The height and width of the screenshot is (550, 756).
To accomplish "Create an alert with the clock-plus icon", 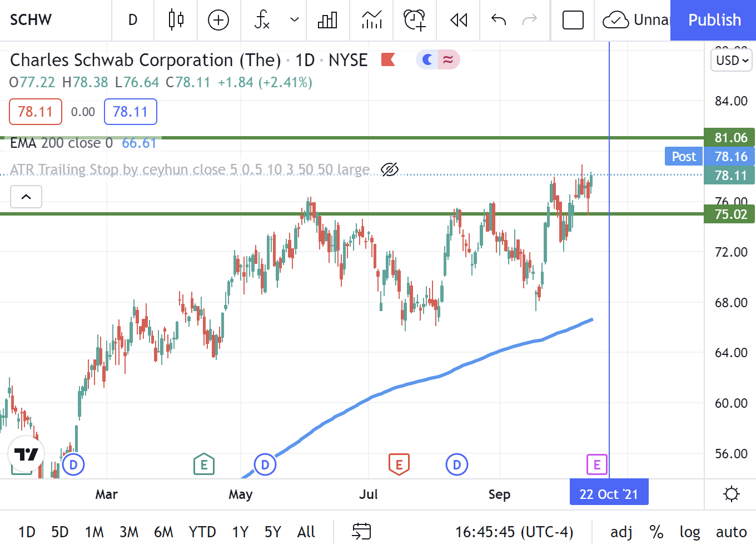I will [414, 20].
